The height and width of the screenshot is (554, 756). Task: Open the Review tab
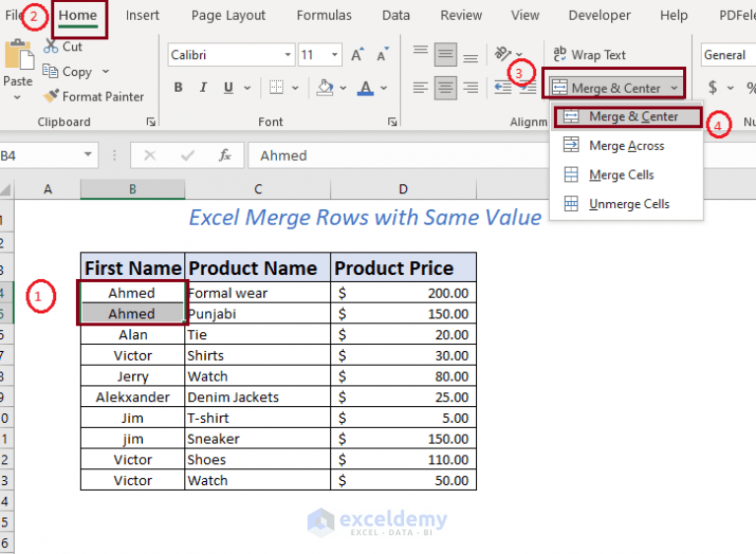pyautogui.click(x=461, y=16)
